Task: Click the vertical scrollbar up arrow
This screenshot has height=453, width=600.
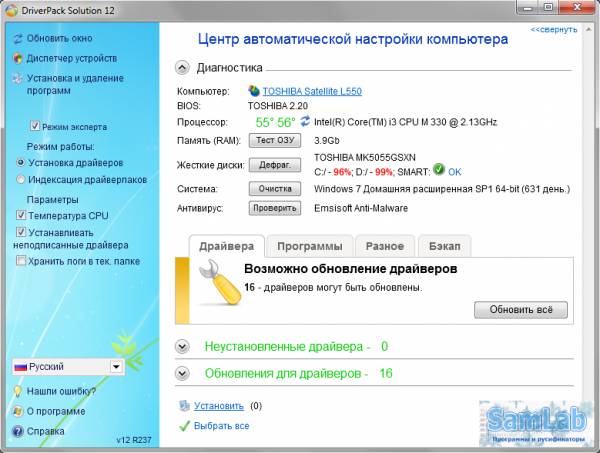Action: pyautogui.click(x=589, y=30)
